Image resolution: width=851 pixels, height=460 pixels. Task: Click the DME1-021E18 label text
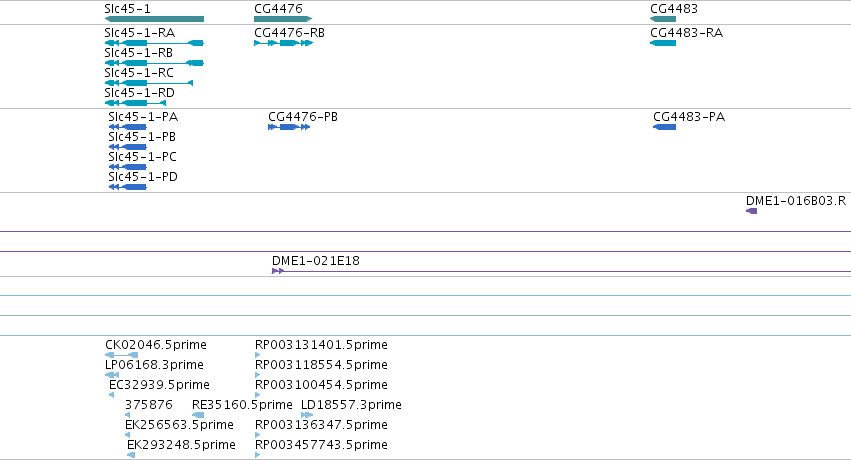click(x=316, y=260)
